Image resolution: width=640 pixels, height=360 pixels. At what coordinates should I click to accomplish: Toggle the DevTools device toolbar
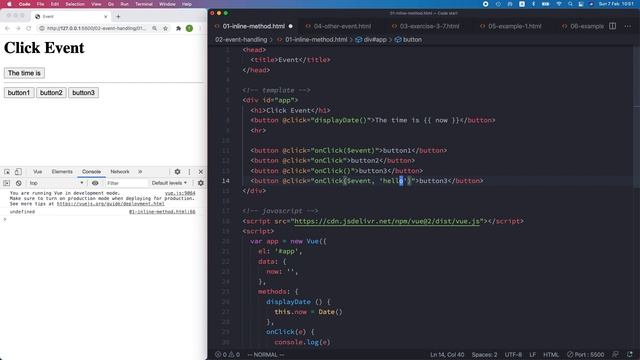pyautogui.click(x=18, y=172)
